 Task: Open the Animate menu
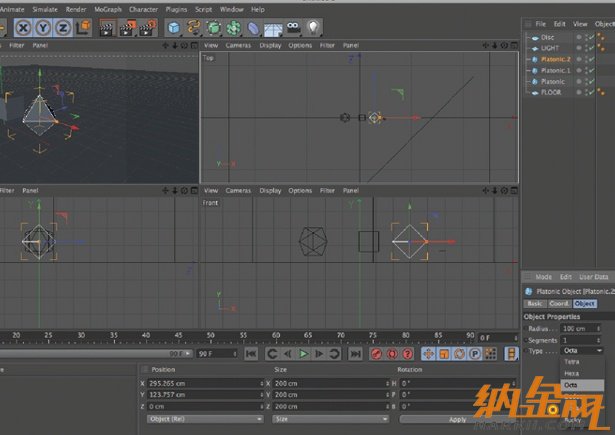point(12,9)
